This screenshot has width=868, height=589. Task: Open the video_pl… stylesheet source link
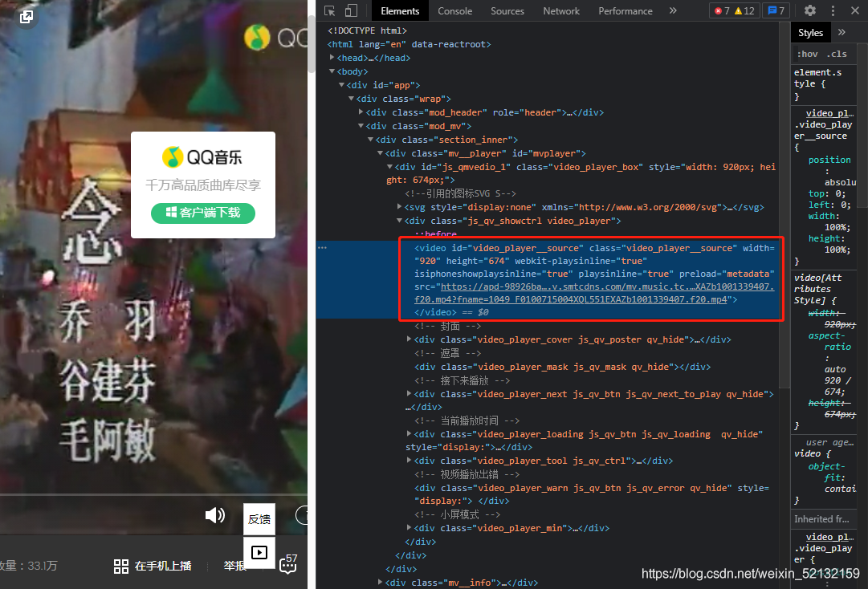click(829, 113)
